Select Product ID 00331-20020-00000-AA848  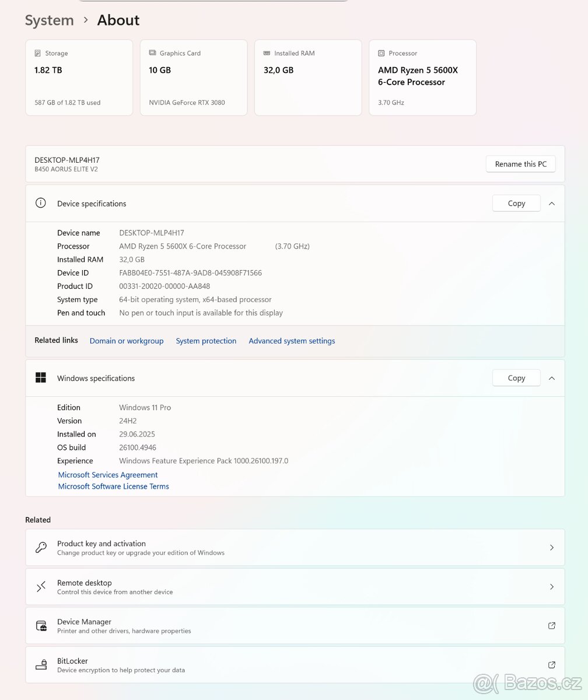(x=164, y=286)
